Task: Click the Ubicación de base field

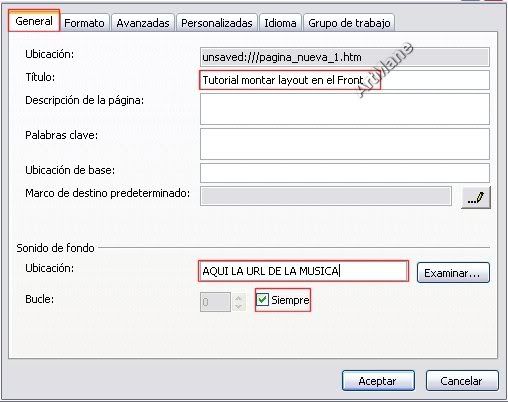Action: pos(345,173)
